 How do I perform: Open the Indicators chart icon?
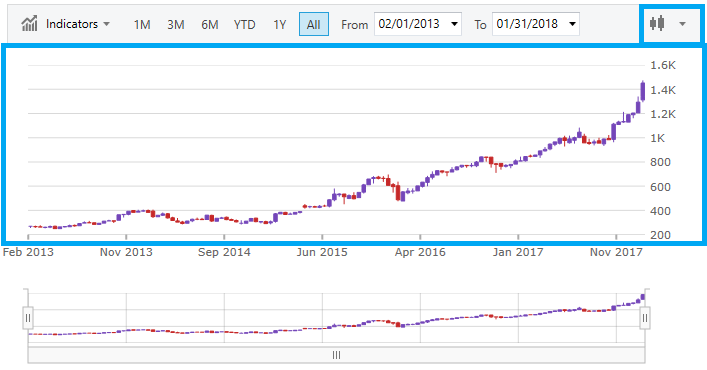point(29,23)
